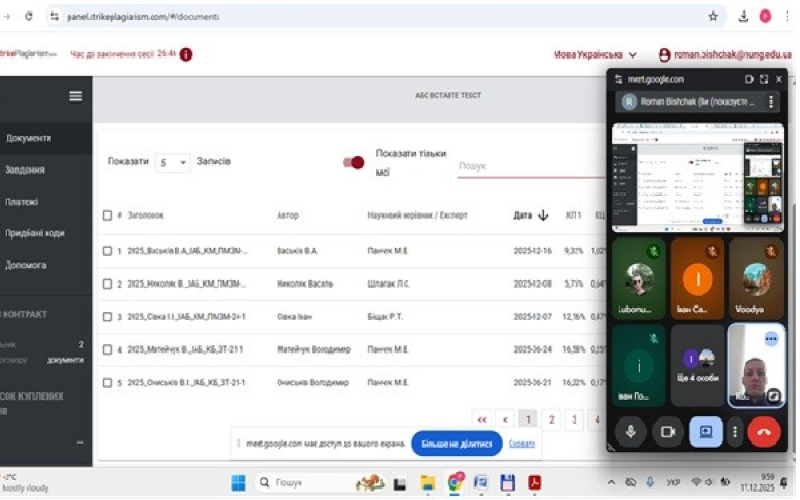
Task: Mute microphone in Meet window
Action: point(630,431)
